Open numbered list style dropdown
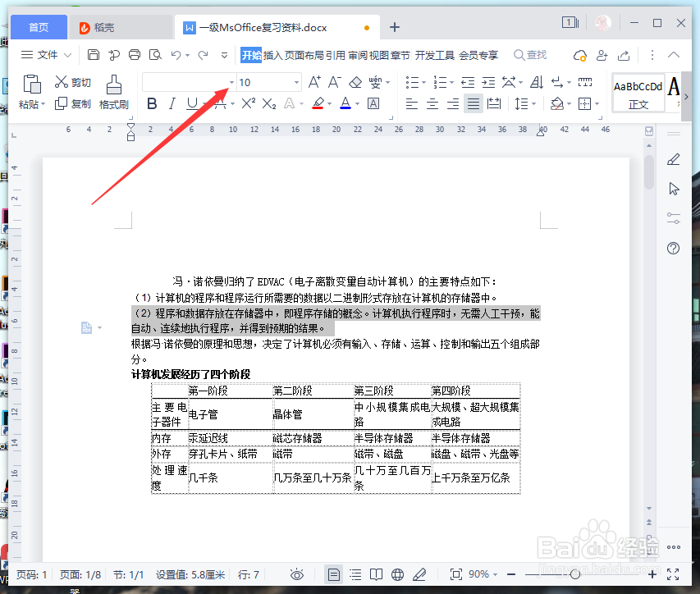The width and height of the screenshot is (700, 594). pyautogui.click(x=452, y=83)
